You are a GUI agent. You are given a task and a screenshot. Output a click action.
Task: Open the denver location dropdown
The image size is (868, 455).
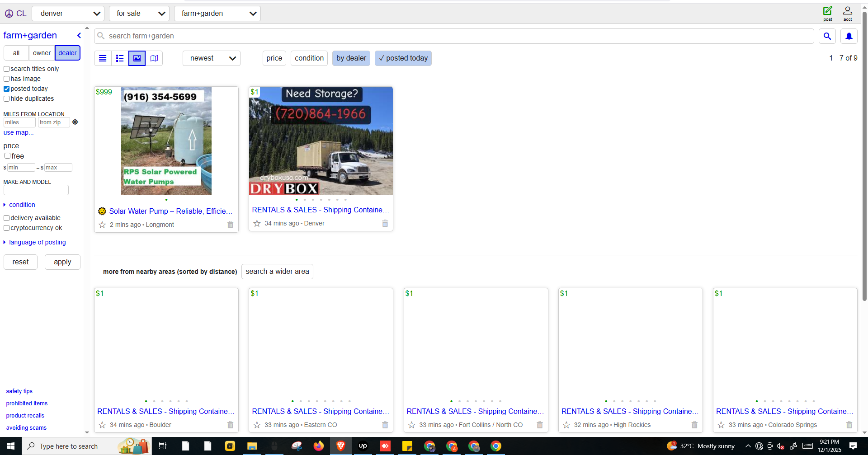(68, 14)
